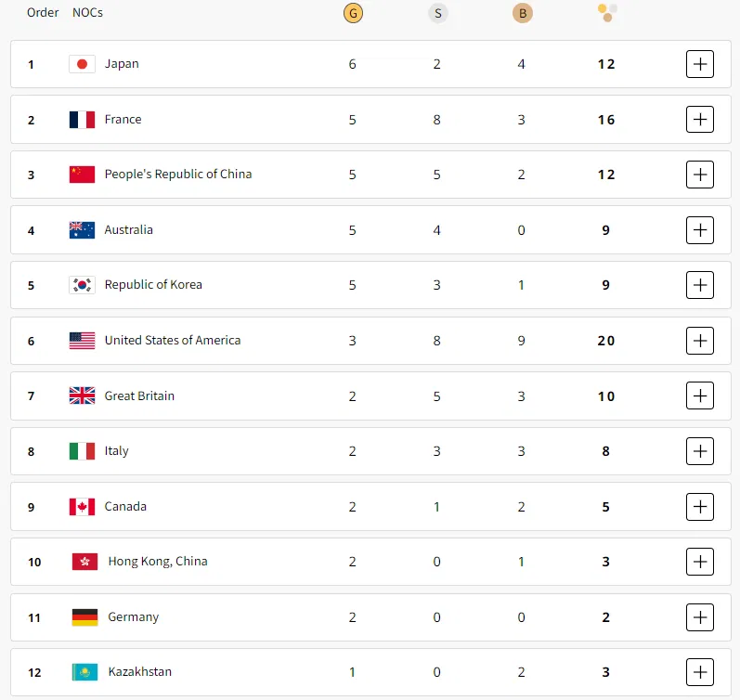Open the plus button for Germany
The height and width of the screenshot is (700, 740).
(699, 617)
